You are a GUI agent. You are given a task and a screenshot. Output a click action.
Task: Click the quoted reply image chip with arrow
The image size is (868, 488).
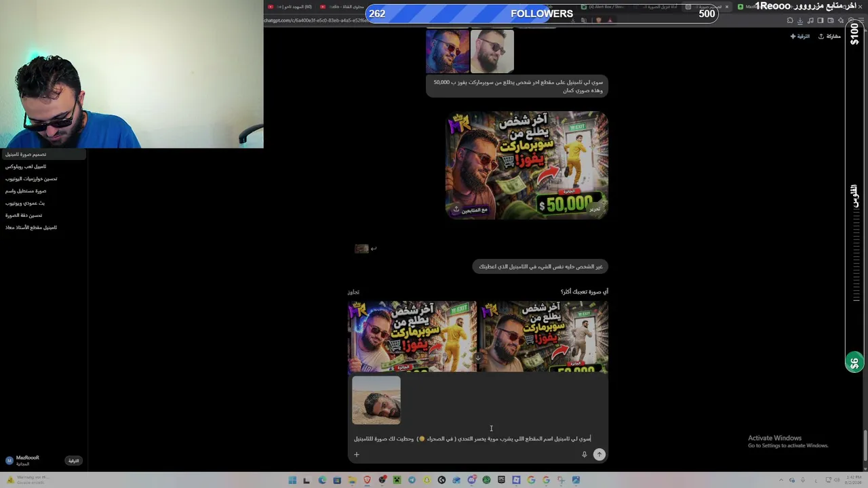(366, 249)
